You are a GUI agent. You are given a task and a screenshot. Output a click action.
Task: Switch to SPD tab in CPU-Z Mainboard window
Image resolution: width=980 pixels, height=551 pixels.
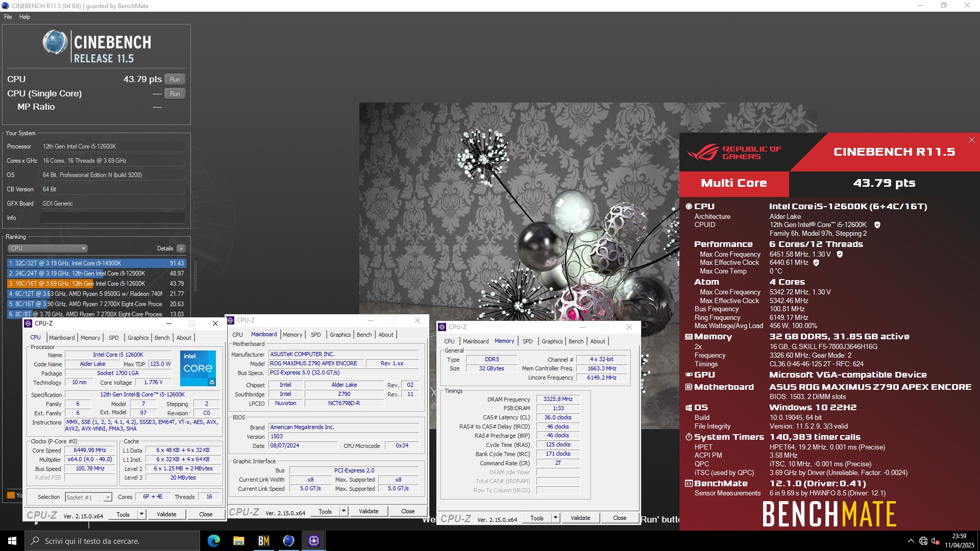(316, 335)
